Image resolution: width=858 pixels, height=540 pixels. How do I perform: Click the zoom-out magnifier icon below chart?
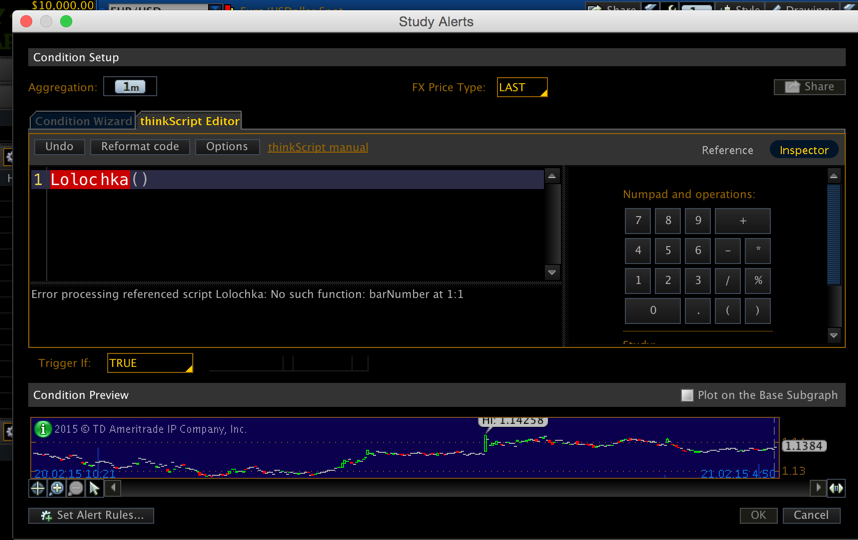[76, 488]
